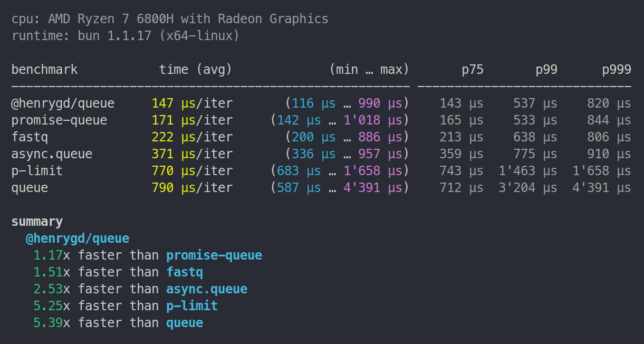
Task: Click the 147 µs/iter average time
Action: pyautogui.click(x=192, y=103)
